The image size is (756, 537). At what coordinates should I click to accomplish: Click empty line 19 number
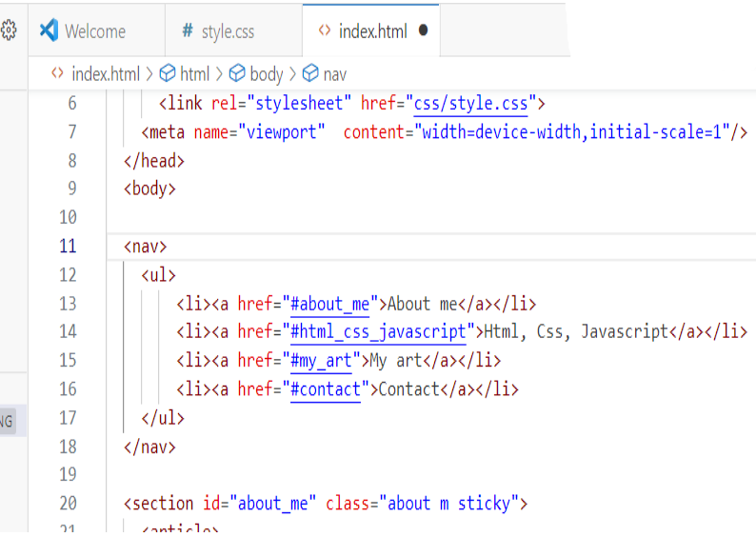tap(68, 475)
